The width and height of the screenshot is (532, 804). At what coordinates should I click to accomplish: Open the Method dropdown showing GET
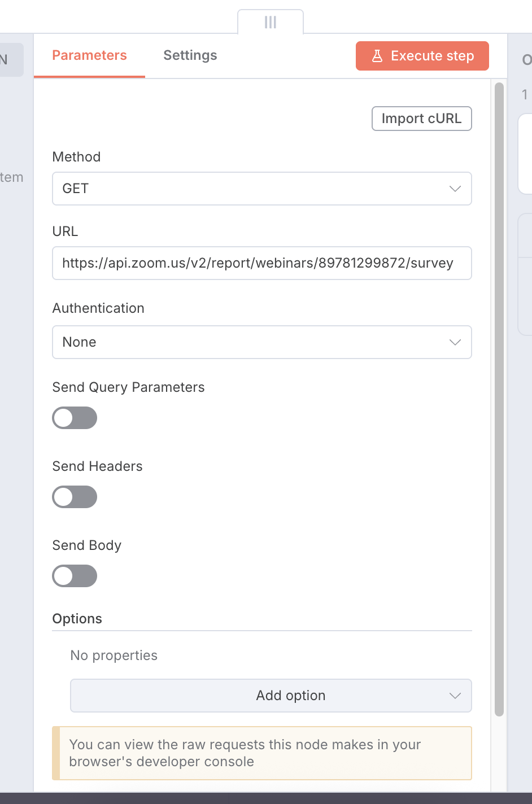254,189
